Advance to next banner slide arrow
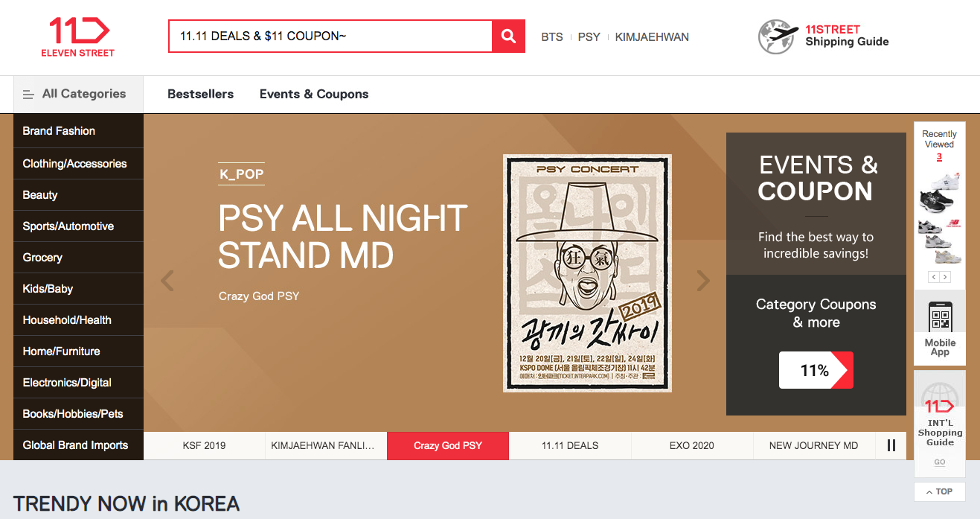The image size is (980, 519). pos(703,281)
